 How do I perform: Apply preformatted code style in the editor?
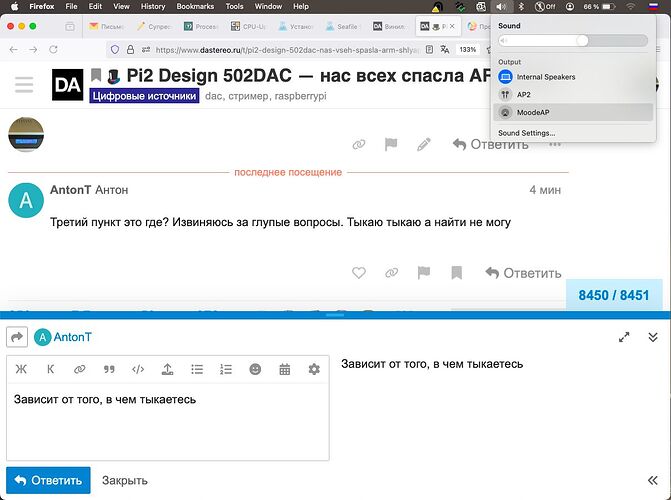click(x=138, y=369)
